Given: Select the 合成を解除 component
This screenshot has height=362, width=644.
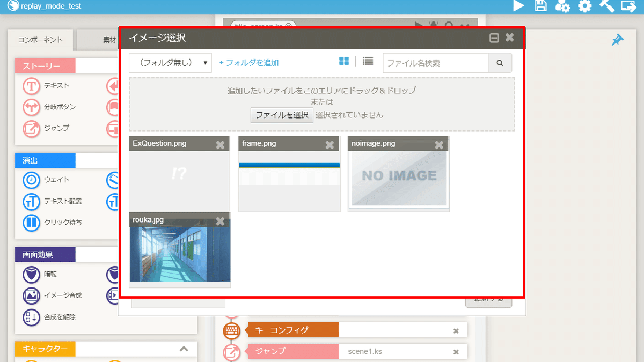Looking at the screenshot, I should click(x=49, y=317).
